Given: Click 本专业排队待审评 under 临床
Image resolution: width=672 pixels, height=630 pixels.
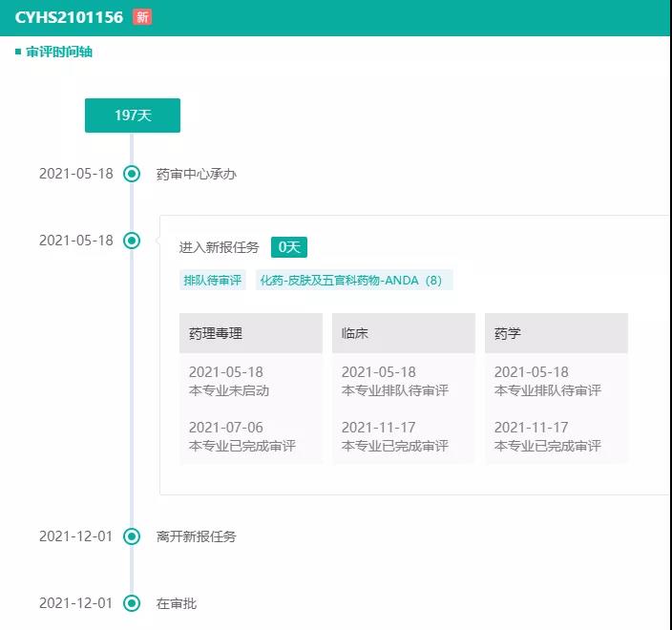Looking at the screenshot, I should pyautogui.click(x=395, y=390).
